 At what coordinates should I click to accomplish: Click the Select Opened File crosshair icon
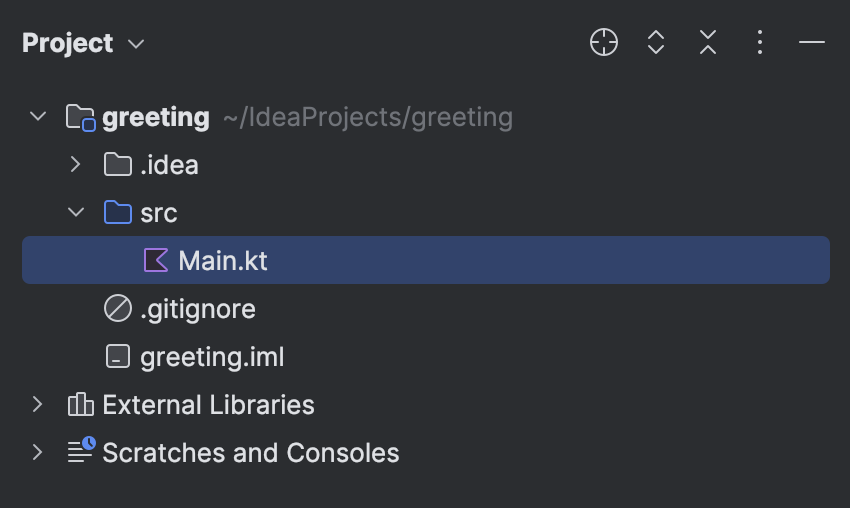coord(604,43)
